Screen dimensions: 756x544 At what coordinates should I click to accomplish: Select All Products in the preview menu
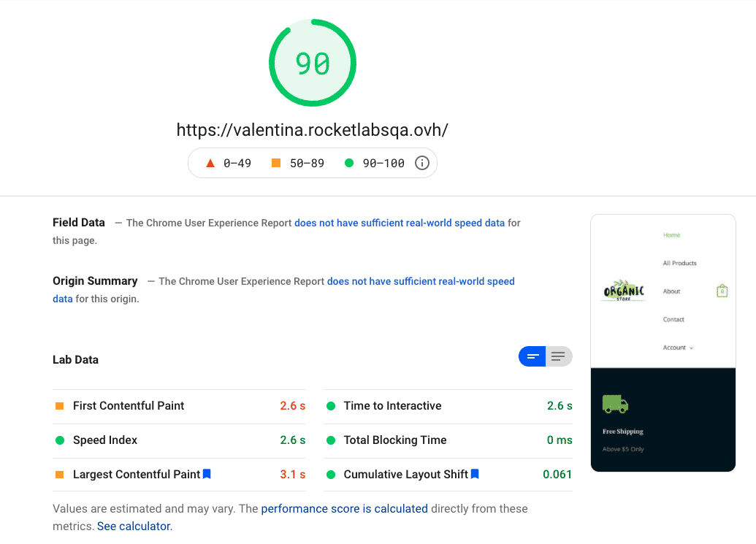coord(679,263)
